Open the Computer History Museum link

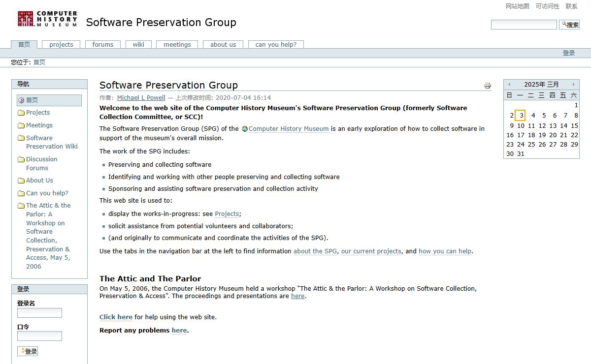pos(289,129)
